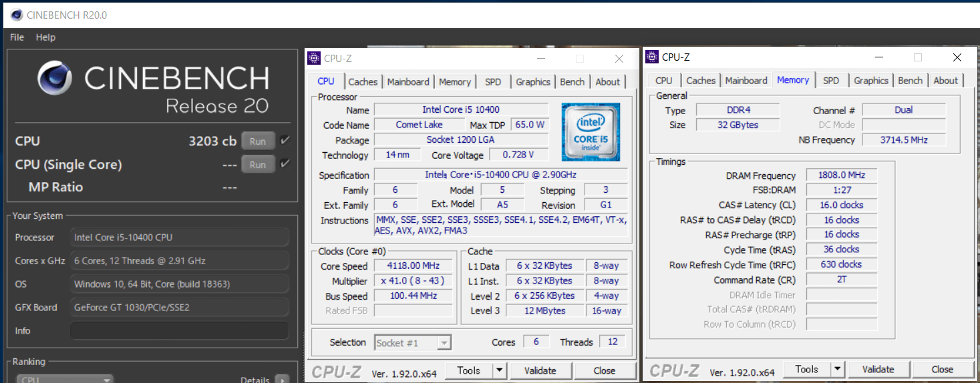Click the DRAM Frequency value 1808.0 MHz

842,175
